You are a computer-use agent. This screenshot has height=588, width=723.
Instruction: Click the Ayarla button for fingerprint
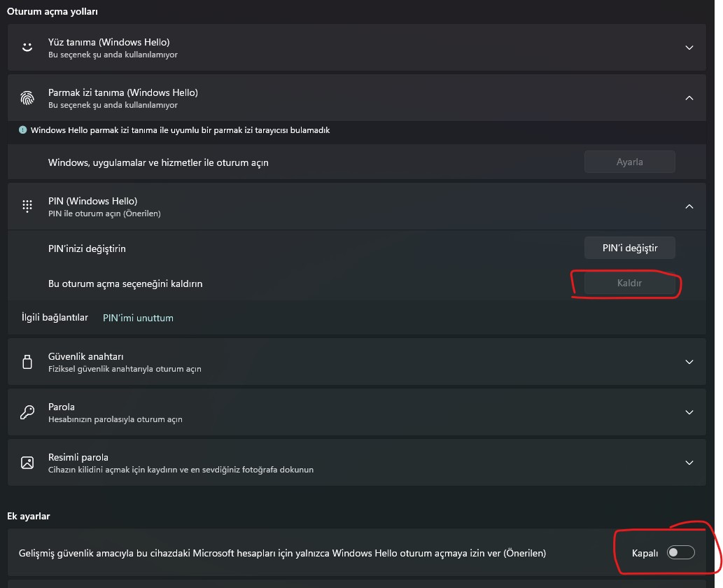point(630,162)
